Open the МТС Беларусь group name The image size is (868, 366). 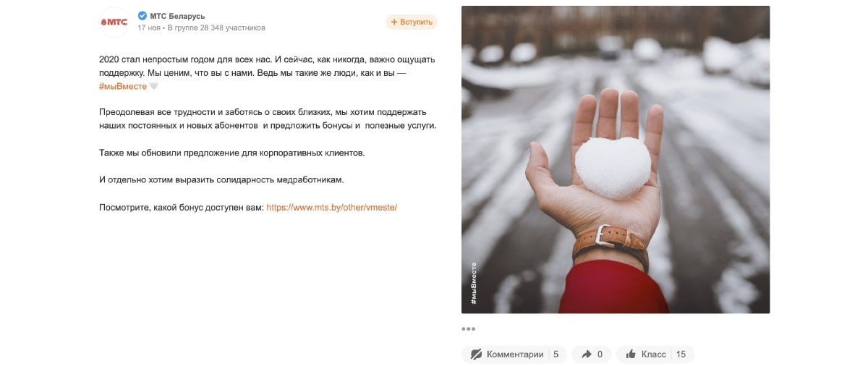click(177, 16)
